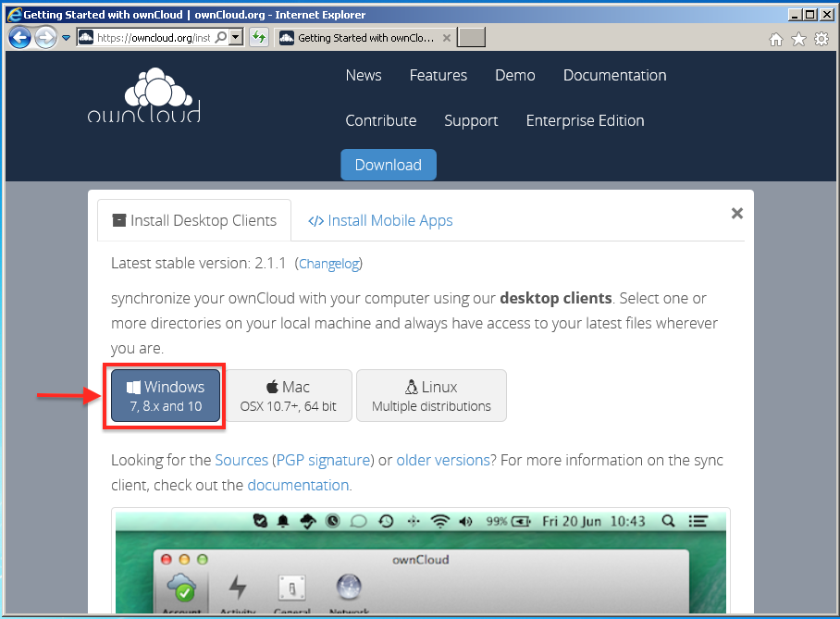840x619 pixels.
Task: Expand the address bar autocomplete dropdown
Action: tap(236, 38)
